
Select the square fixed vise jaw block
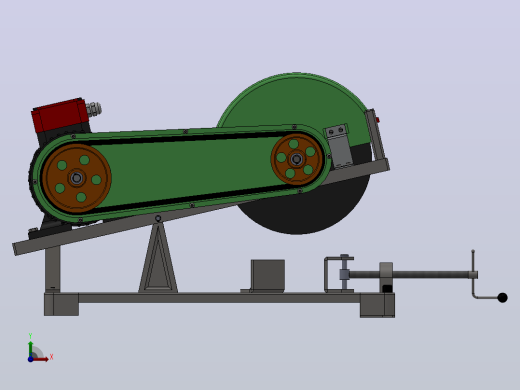(268, 275)
